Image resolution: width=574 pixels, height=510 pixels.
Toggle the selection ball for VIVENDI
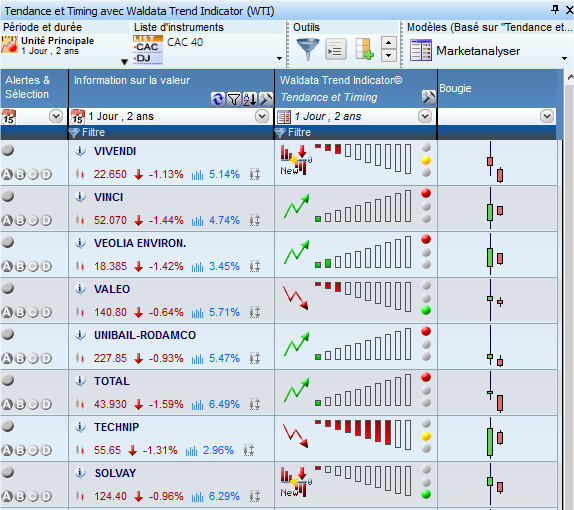(x=8, y=150)
